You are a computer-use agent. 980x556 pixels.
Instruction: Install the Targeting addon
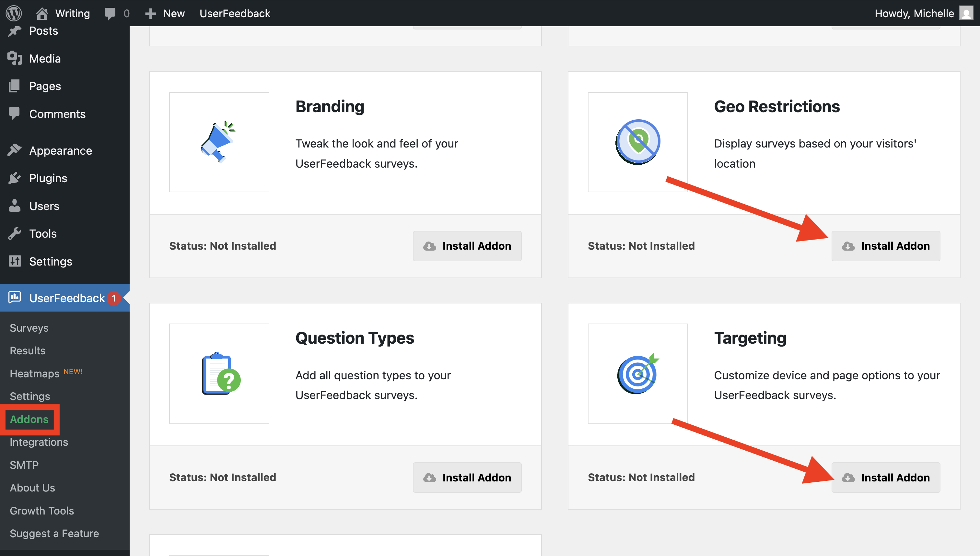tap(886, 477)
